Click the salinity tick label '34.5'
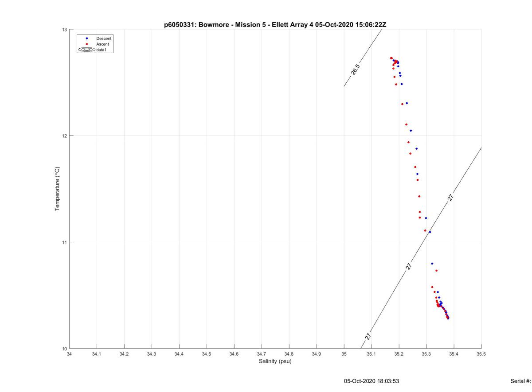Screen dimensions: 532x392 pos(207,354)
